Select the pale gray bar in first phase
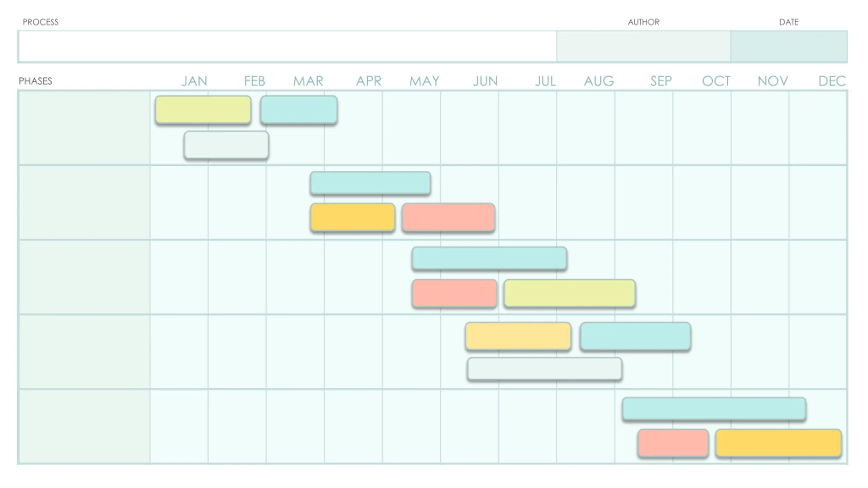This screenshot has height=488, width=868. (226, 145)
